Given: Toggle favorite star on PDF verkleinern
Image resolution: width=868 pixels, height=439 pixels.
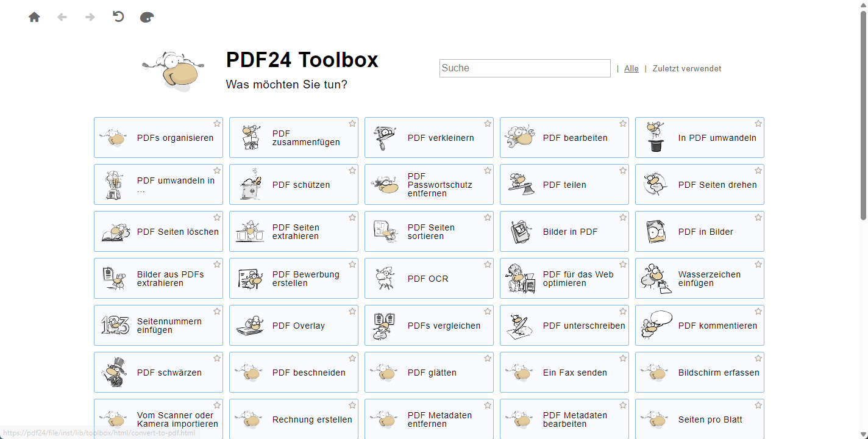Looking at the screenshot, I should 488,124.
